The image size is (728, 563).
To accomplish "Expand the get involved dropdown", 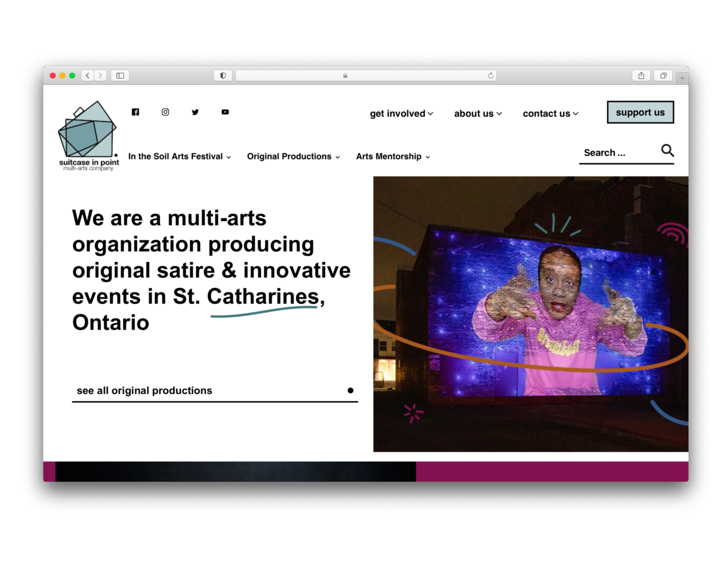I will point(401,114).
